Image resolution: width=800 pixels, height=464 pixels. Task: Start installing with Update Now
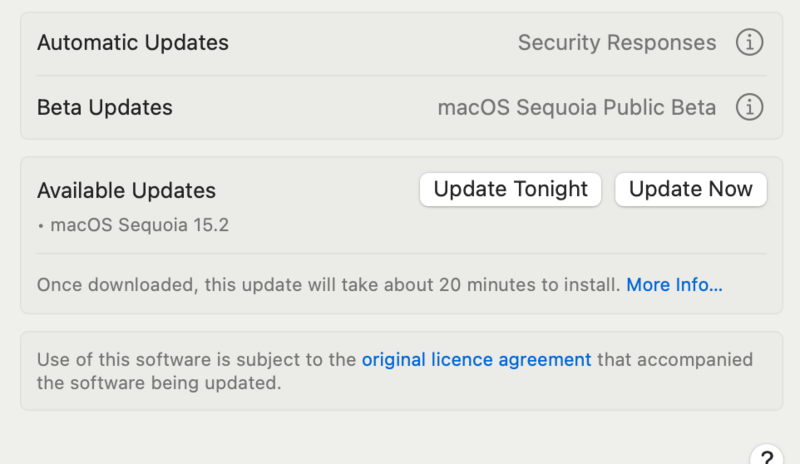tap(690, 189)
